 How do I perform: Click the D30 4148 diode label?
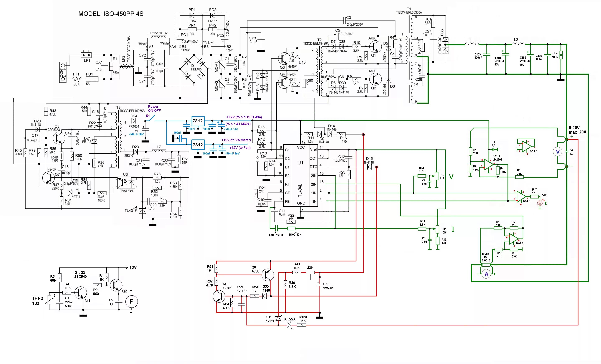pos(266,289)
